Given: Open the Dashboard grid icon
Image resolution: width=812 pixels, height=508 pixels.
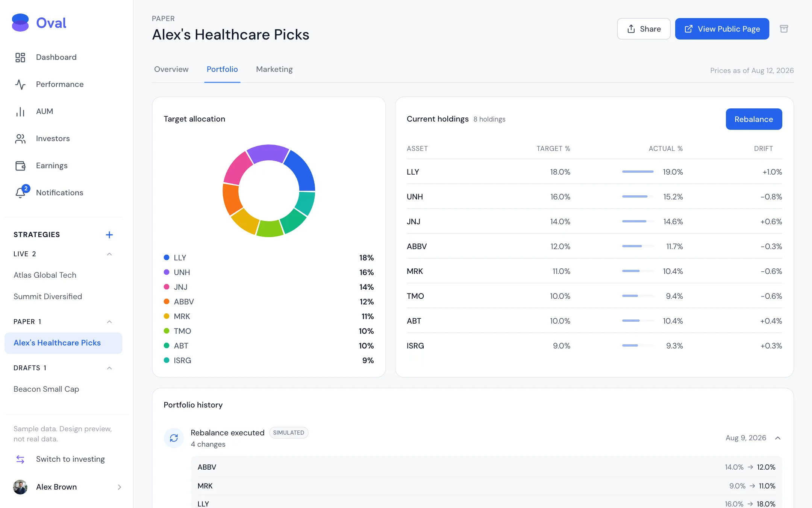Looking at the screenshot, I should (20, 57).
